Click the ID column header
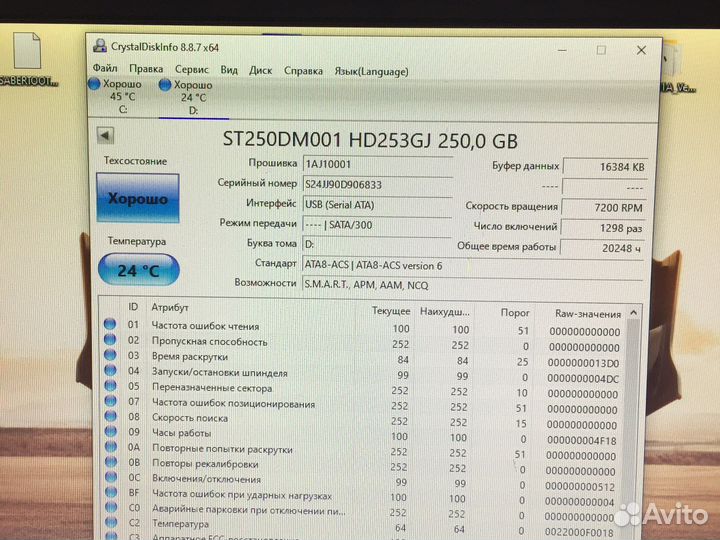This screenshot has height=540, width=720. tap(133, 307)
